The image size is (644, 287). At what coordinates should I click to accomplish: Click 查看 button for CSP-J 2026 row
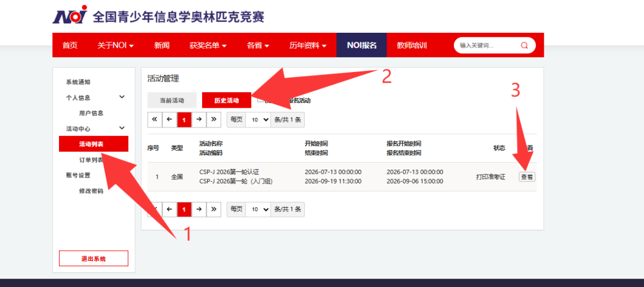527,177
